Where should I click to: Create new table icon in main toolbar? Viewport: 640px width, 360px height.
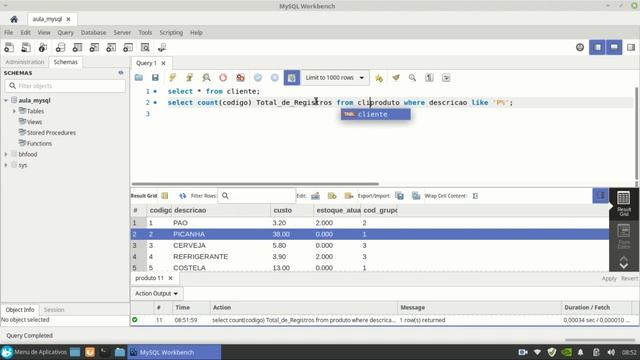(x=77, y=47)
